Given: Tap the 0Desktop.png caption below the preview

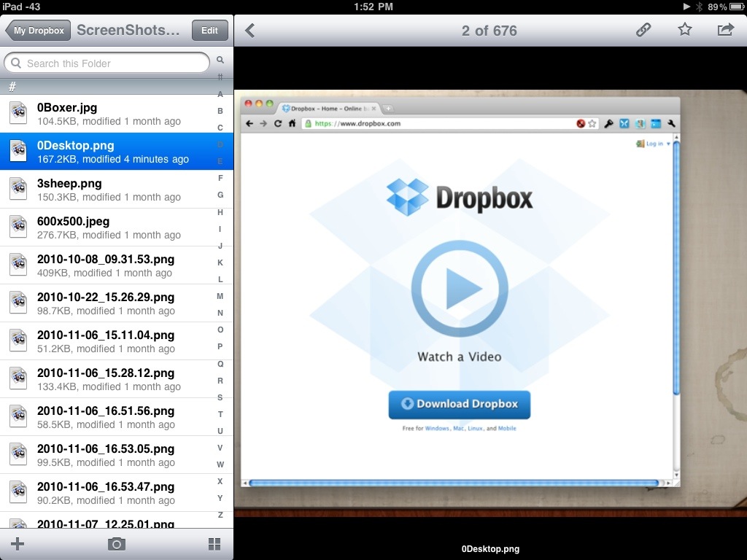Looking at the screenshot, I should [x=490, y=548].
